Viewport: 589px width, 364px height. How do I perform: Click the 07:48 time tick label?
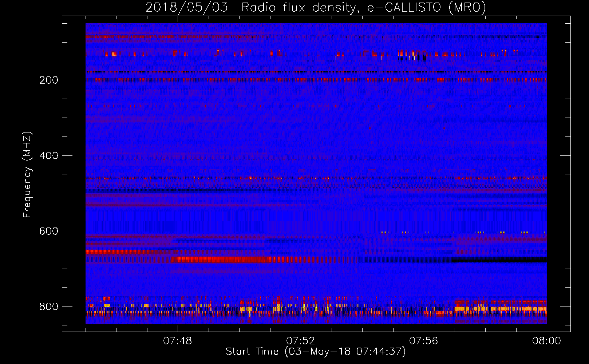click(x=178, y=341)
